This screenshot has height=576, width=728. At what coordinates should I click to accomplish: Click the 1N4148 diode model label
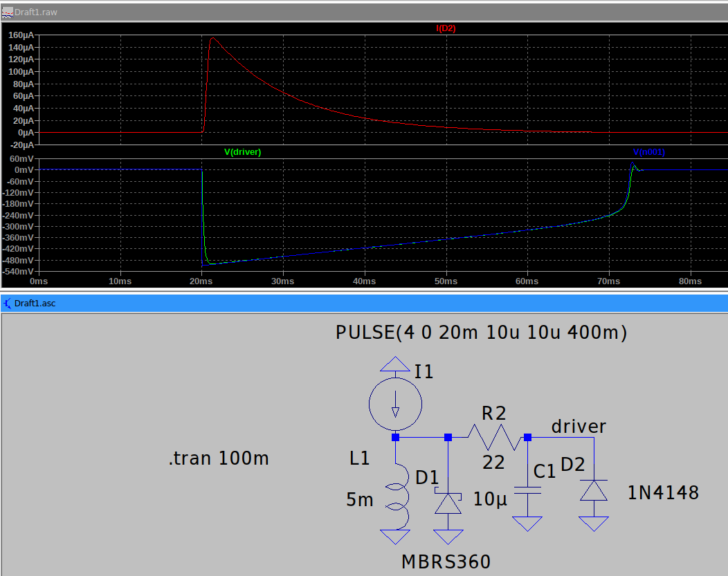click(x=663, y=493)
